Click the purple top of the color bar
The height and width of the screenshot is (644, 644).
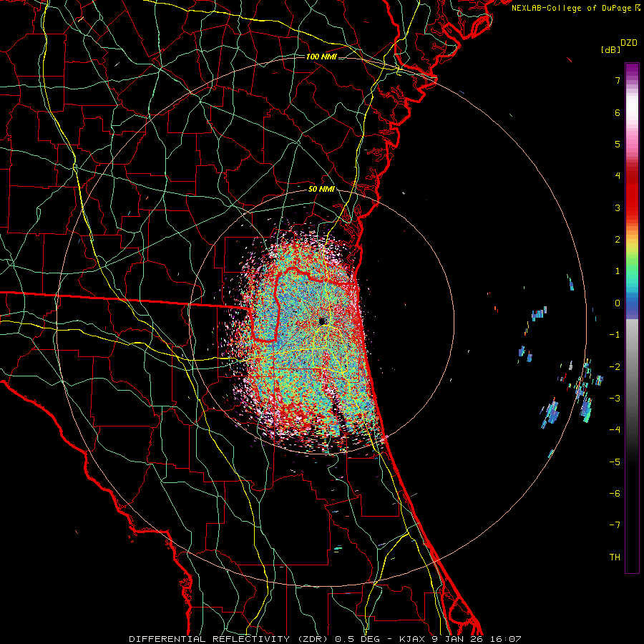tap(632, 70)
